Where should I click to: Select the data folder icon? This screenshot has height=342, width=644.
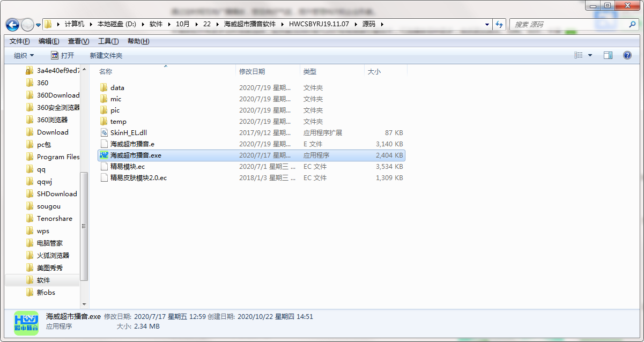tap(104, 87)
